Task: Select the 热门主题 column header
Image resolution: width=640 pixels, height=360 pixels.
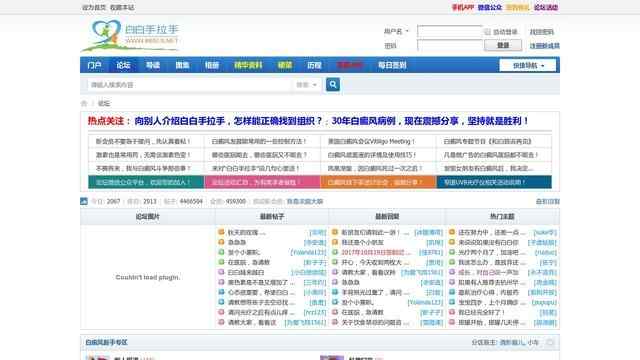Action: 502,217
